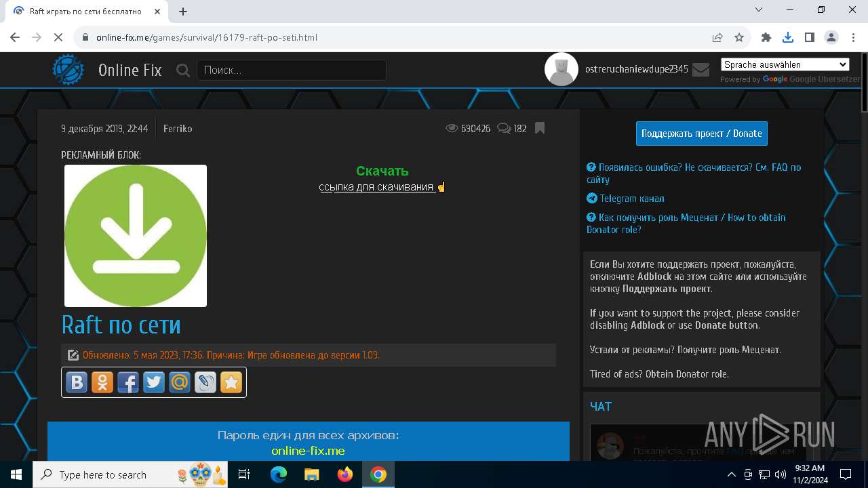Open the tab search chevron
The height and width of the screenshot is (488, 868).
point(759,9)
